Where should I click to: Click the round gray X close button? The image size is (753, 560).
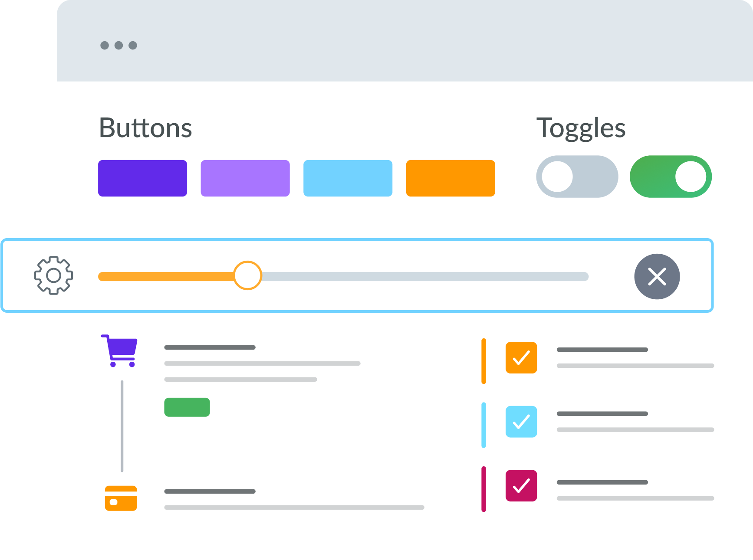click(657, 276)
